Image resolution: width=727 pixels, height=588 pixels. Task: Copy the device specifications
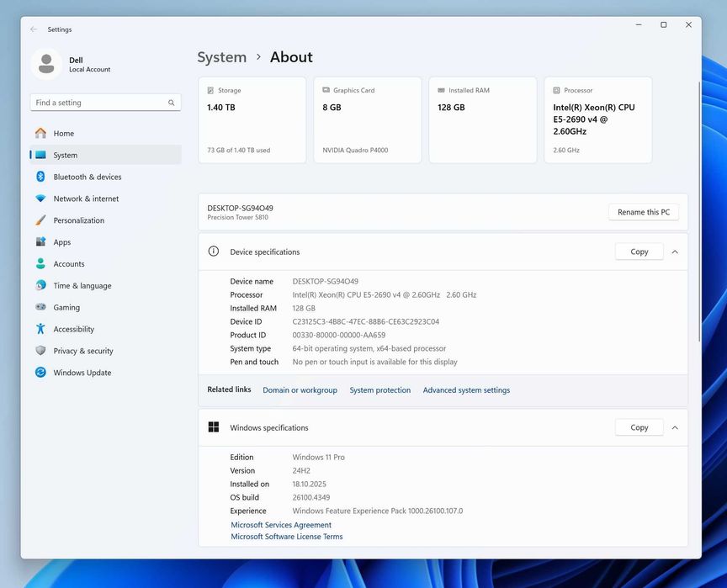pyautogui.click(x=639, y=252)
